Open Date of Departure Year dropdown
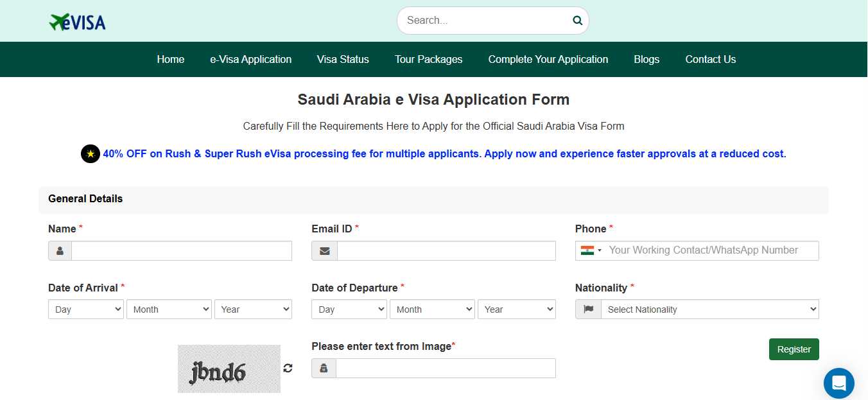Screen dimensions: 868x400 click(517, 309)
